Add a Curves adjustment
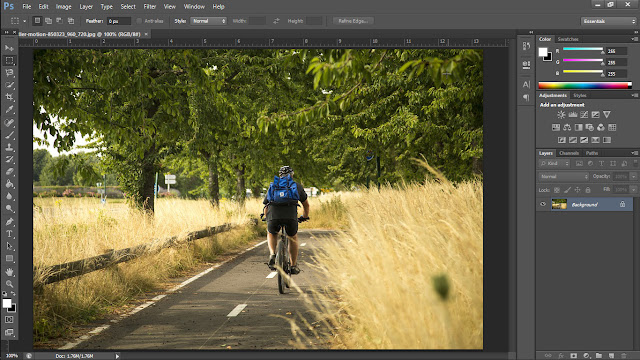The image size is (640, 360). (x=584, y=115)
